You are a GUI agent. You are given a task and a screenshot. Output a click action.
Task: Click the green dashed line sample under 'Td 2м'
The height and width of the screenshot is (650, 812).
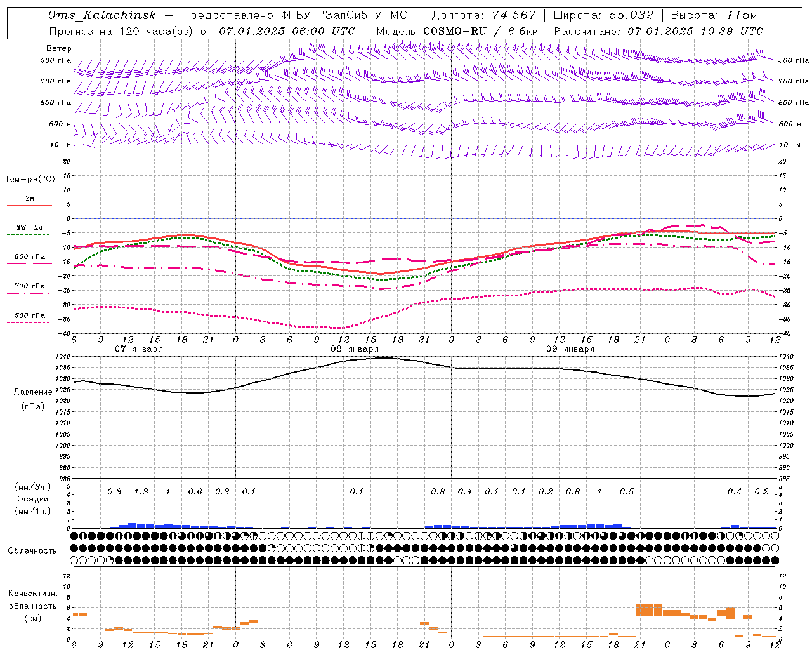tap(29, 234)
